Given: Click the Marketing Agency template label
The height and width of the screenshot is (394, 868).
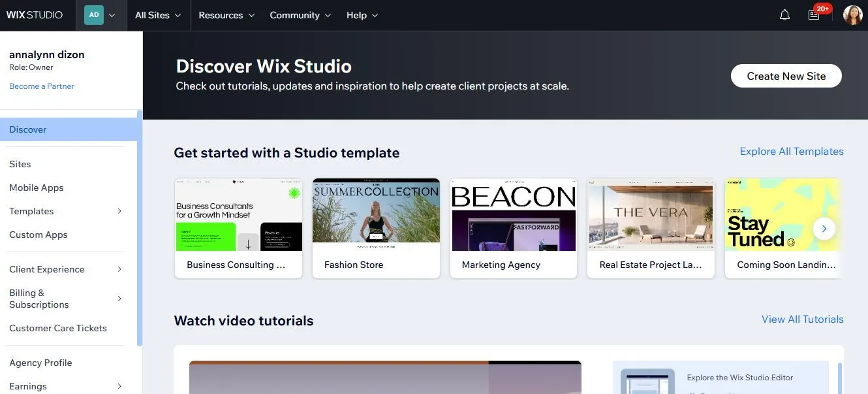Looking at the screenshot, I should (501, 265).
